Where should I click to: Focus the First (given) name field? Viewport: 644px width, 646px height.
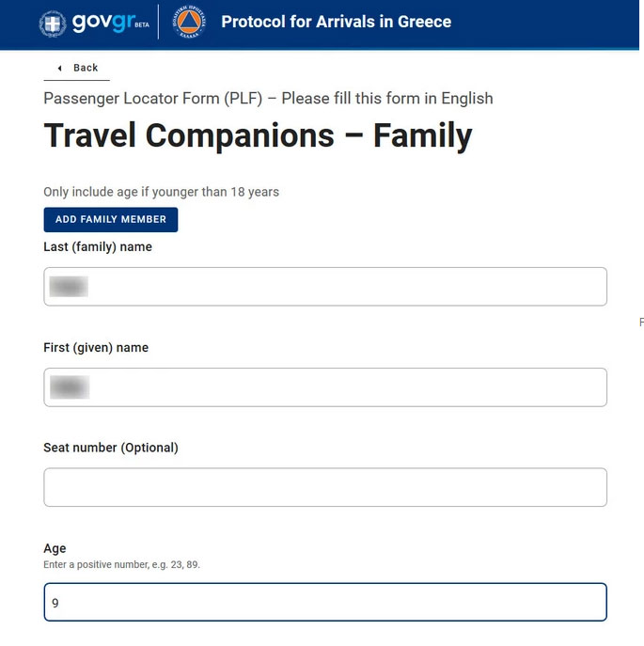325,387
